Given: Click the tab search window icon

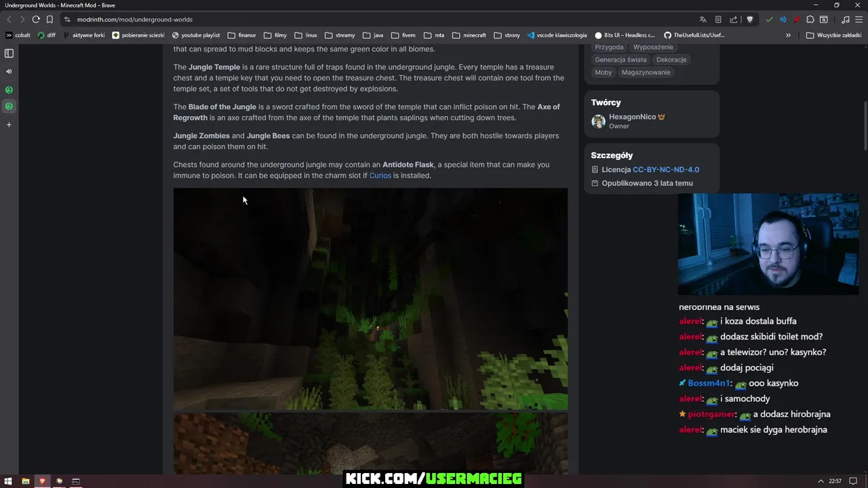Looking at the screenshot, I should click(x=824, y=20).
